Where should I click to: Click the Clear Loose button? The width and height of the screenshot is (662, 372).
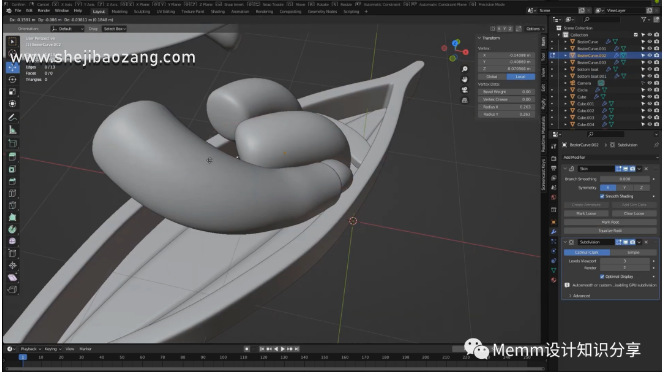(634, 214)
